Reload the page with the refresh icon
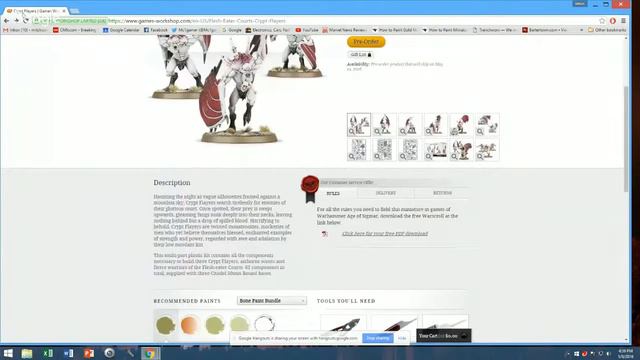Screen dimensions: 640x360 click(x=25, y=20)
